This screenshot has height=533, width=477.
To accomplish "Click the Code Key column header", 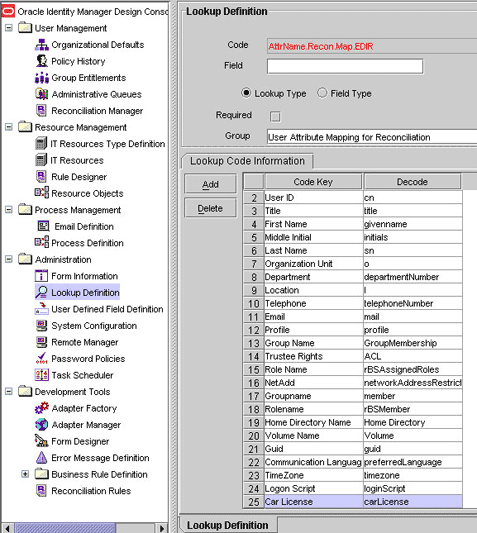I will pyautogui.click(x=313, y=182).
